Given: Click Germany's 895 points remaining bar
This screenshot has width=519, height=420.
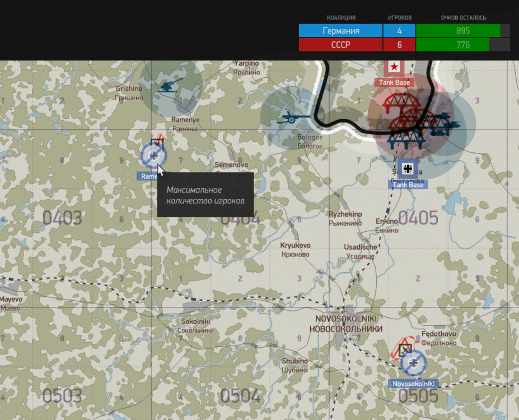Looking at the screenshot, I should tap(462, 30).
